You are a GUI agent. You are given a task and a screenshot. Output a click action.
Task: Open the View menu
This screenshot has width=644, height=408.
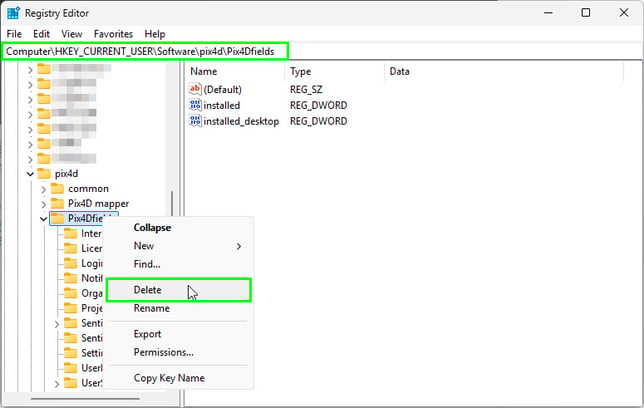(x=72, y=34)
